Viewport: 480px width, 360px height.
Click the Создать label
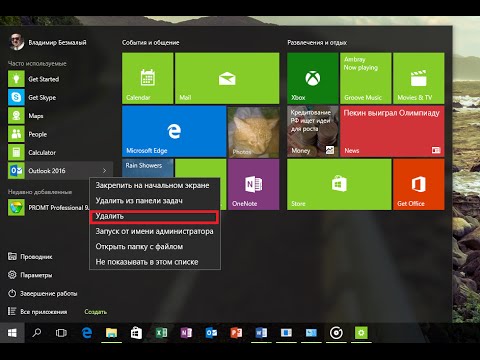pyautogui.click(x=96, y=312)
